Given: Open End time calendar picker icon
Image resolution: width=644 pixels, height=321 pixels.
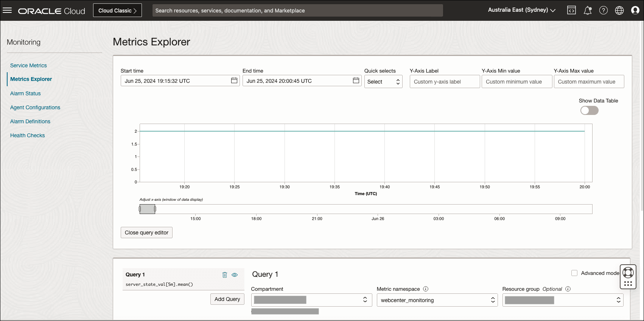Looking at the screenshot, I should [x=356, y=81].
